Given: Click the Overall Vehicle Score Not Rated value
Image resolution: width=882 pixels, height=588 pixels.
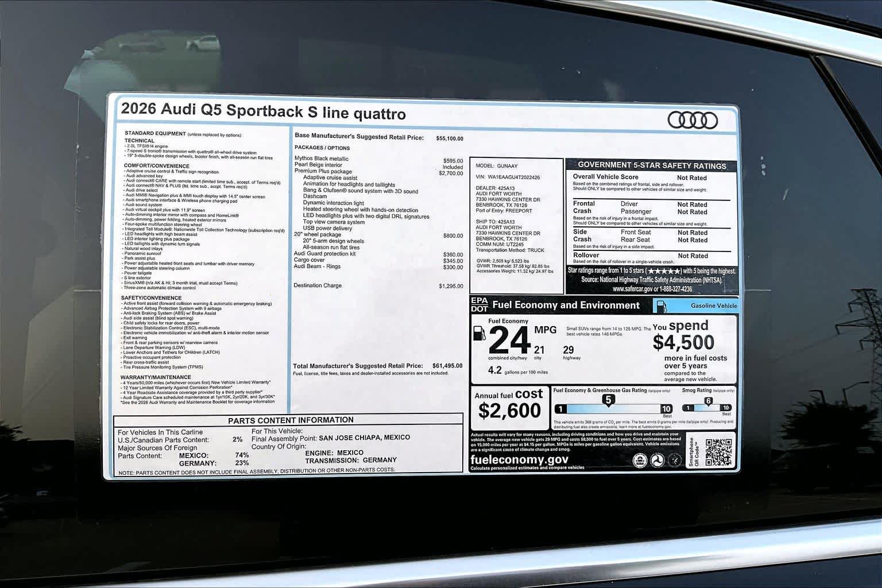Looking at the screenshot, I should [x=692, y=178].
